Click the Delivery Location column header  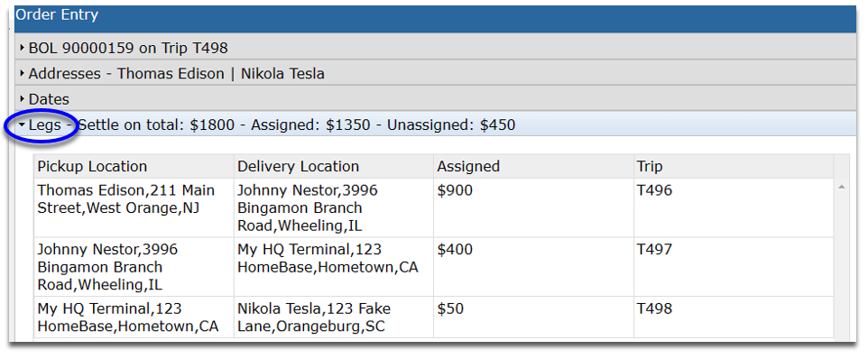tap(334, 166)
